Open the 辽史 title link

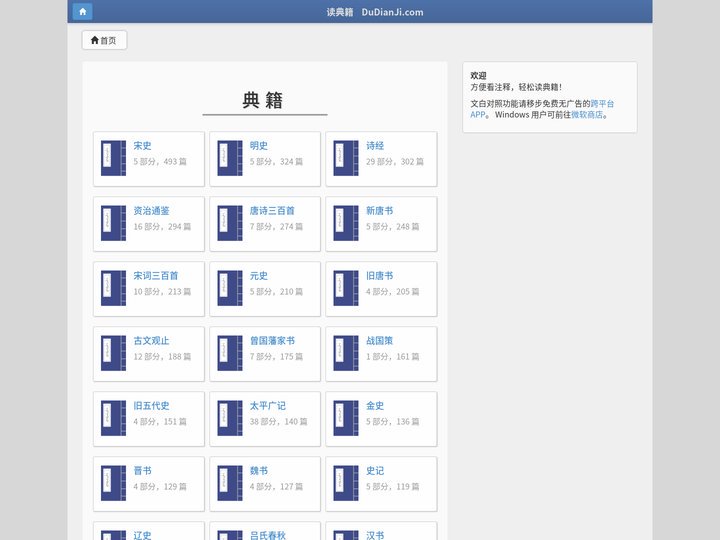point(142,535)
